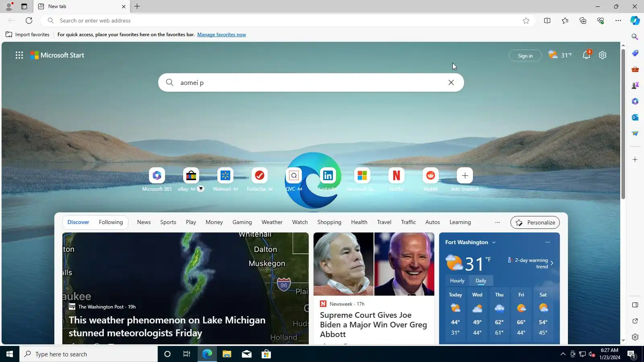Add this page to favorites star
Image resolution: width=644 pixels, height=362 pixels.
click(x=526, y=21)
